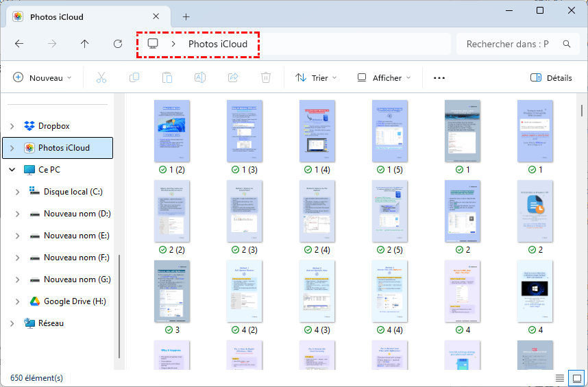This screenshot has height=387, width=588.
Task: Refresh the Photos iCloud folder
Action: click(118, 44)
